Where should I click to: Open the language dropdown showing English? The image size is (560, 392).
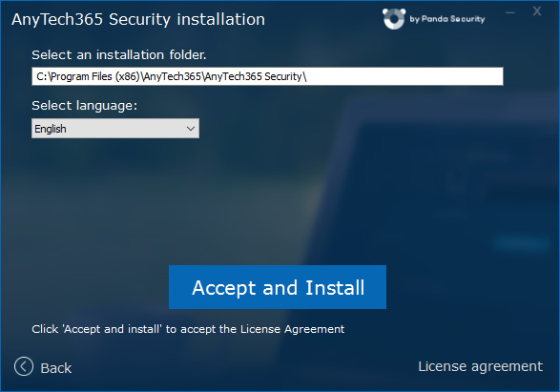tap(115, 129)
